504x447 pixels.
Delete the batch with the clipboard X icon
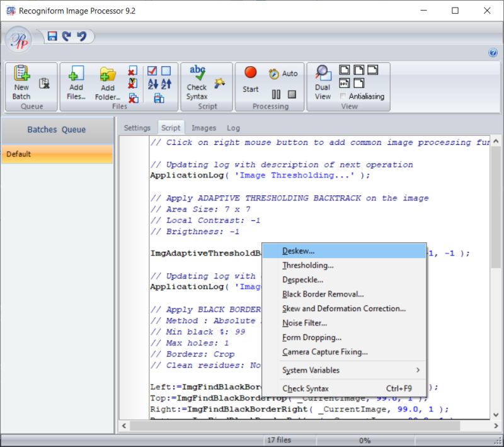point(44,84)
